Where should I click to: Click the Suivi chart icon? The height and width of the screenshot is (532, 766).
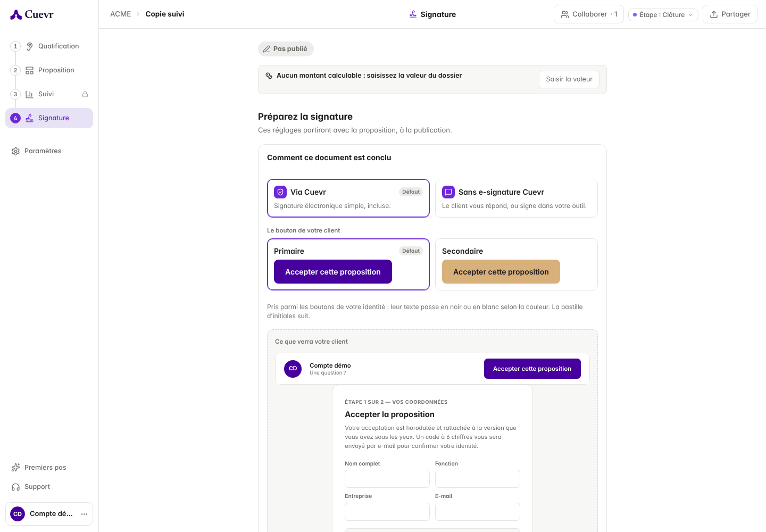point(30,94)
